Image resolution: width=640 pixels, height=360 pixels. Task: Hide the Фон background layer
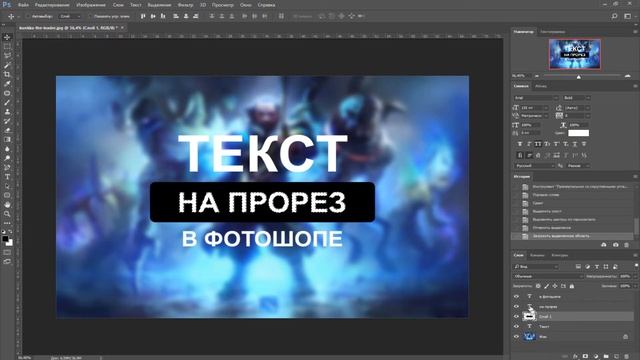coord(516,337)
